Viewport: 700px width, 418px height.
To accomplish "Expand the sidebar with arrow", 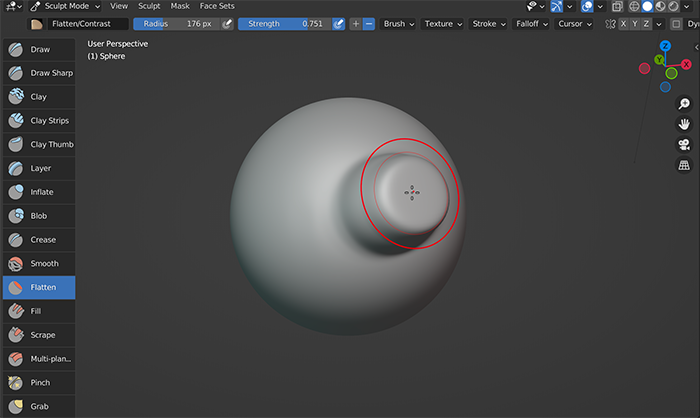I will [x=696, y=47].
